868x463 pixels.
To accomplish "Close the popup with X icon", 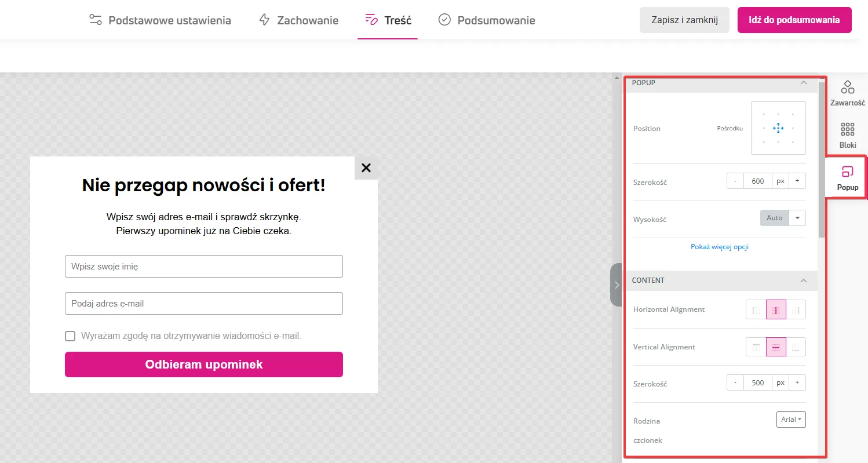I will (366, 168).
